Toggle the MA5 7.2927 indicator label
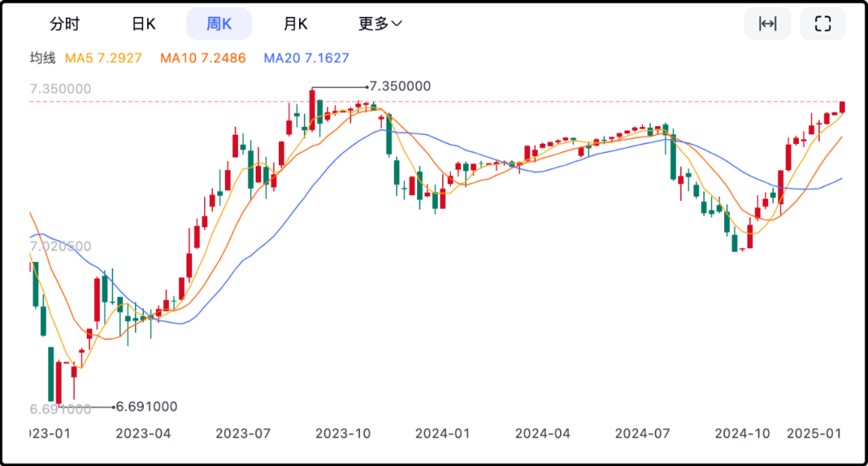The height and width of the screenshot is (466, 868). pos(104,58)
